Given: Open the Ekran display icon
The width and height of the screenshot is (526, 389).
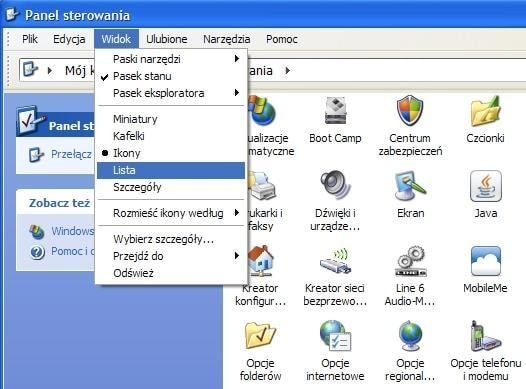Looking at the screenshot, I should point(410,186).
